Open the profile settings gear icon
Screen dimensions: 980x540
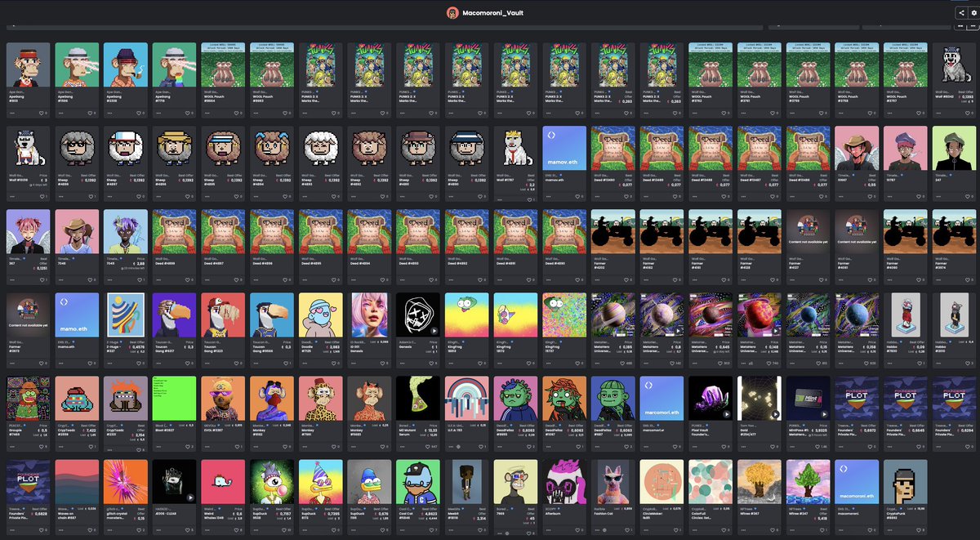coord(973,13)
